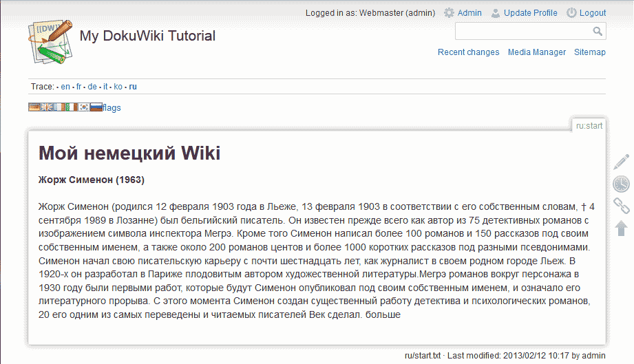Go to My DokuWiki Tutorial home title

[147, 36]
